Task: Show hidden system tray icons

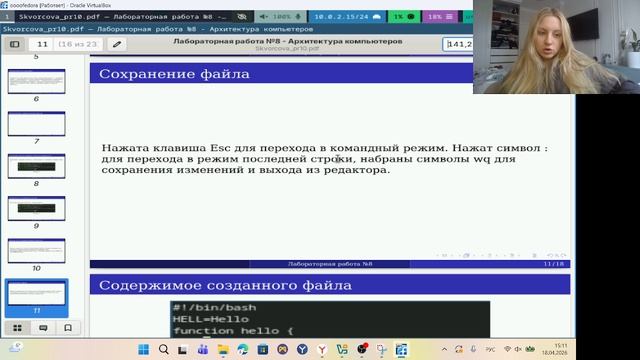Action: point(444,349)
